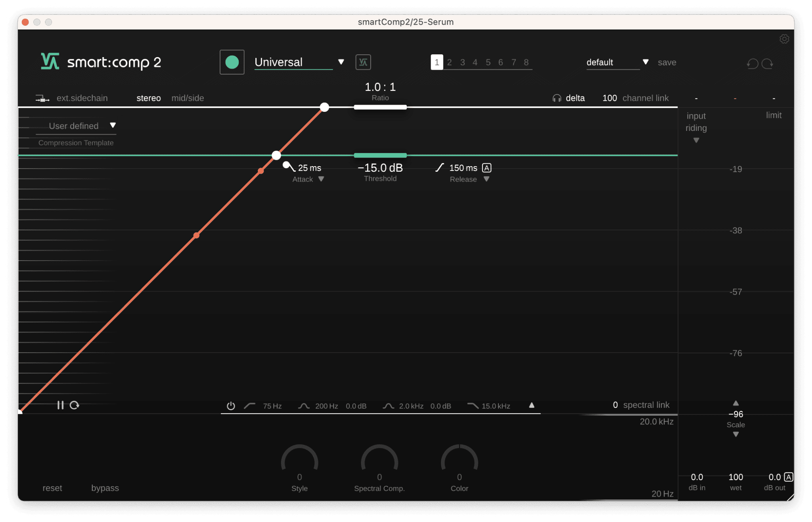The height and width of the screenshot is (522, 812).
Task: Toggle the filter section power button
Action: [231, 405]
